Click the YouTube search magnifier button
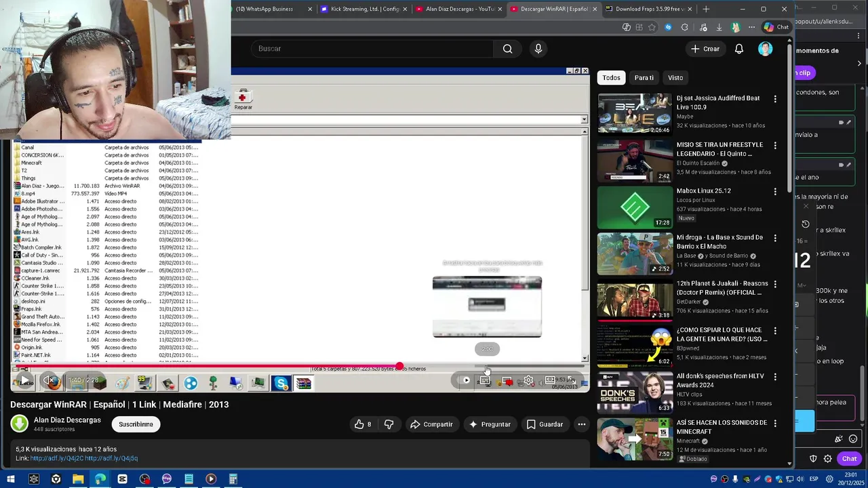868x488 pixels. click(x=507, y=49)
